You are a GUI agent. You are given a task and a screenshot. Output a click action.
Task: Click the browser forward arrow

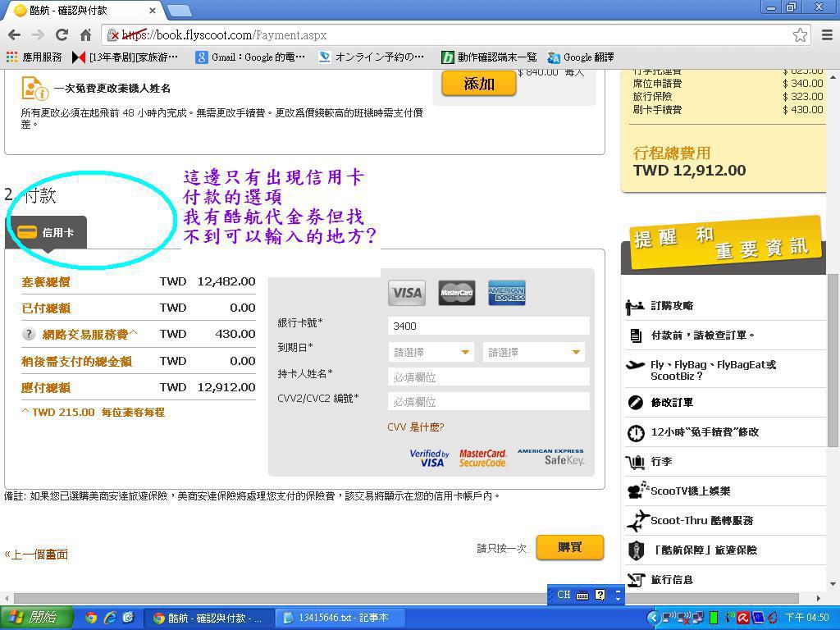click(38, 35)
